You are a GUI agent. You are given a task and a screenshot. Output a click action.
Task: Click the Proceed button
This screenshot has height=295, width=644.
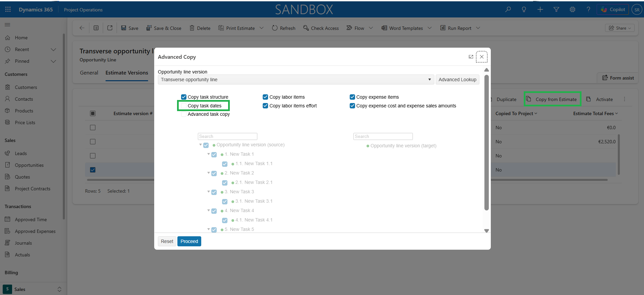[x=189, y=241]
